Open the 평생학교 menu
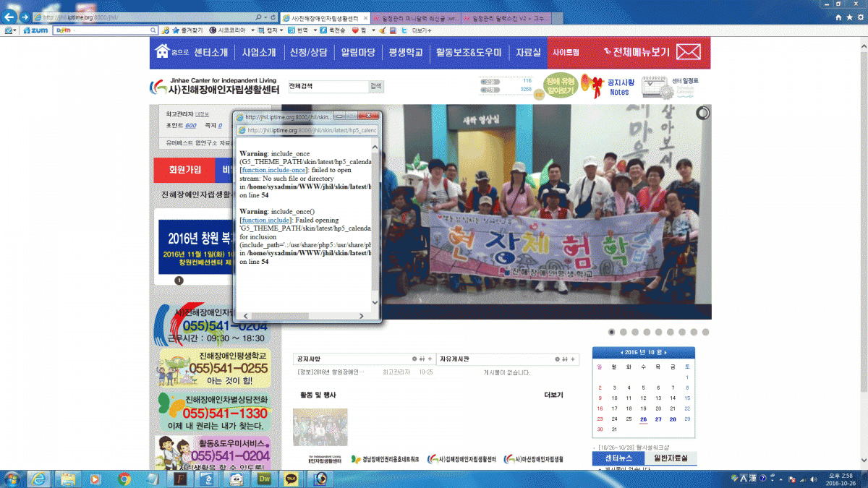868x488 pixels. pyautogui.click(x=406, y=52)
